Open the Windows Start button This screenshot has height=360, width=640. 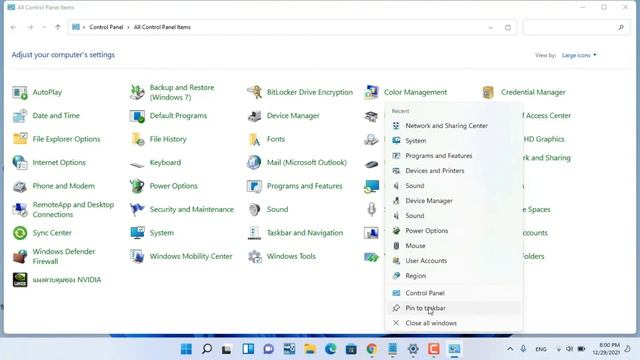point(186,349)
